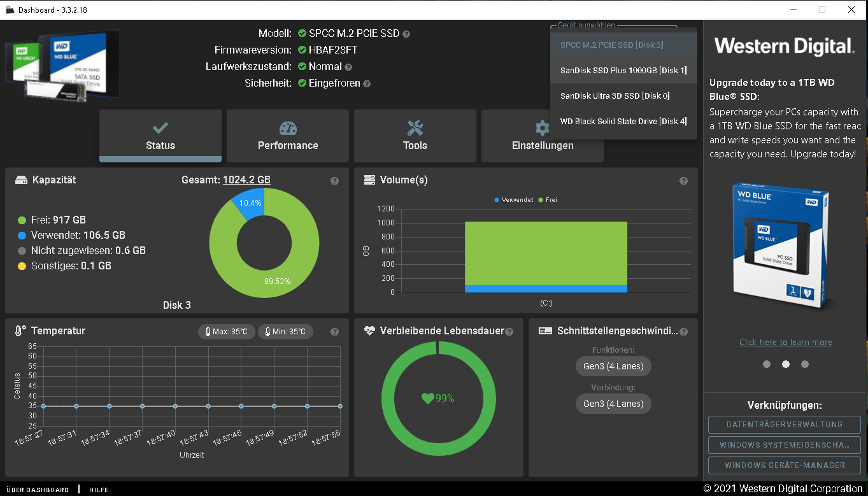Select the third ad carousel dot

805,364
